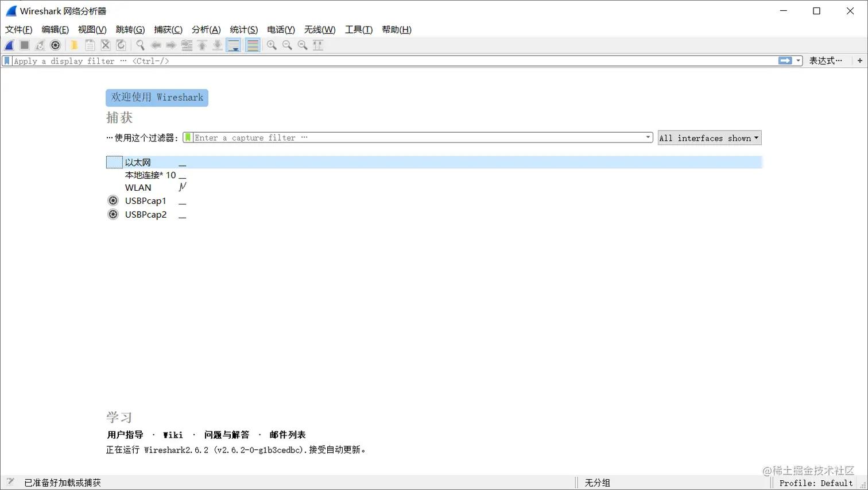Open the 邮件列表 link
The image size is (868, 490).
288,435
